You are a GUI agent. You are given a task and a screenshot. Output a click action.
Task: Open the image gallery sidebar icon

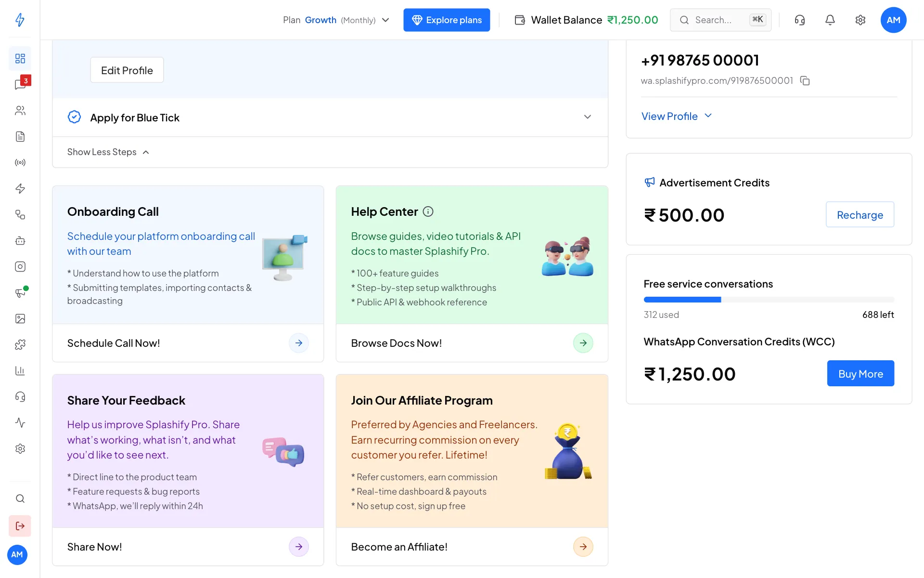[20, 318]
